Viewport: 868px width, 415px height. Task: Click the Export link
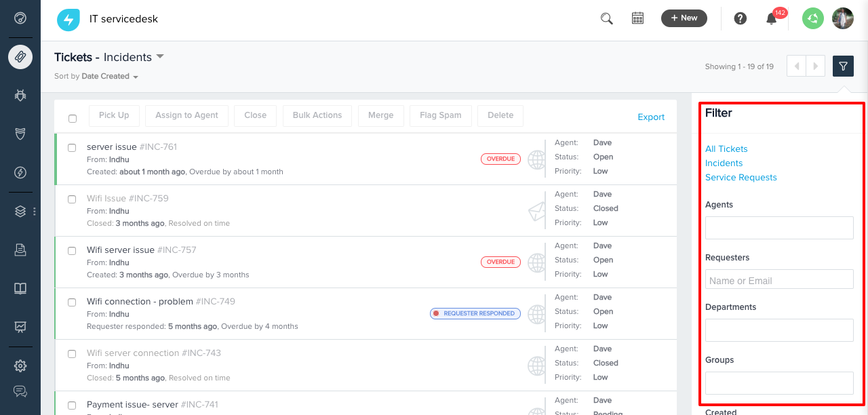tap(650, 117)
